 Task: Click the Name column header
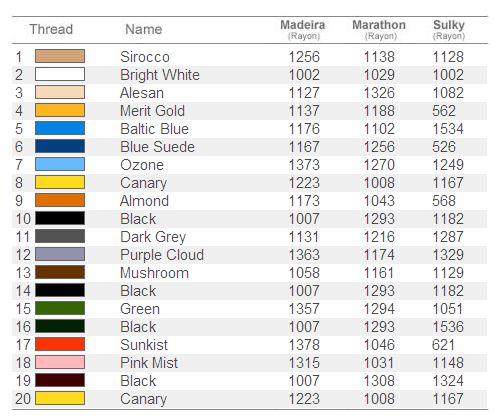144,29
